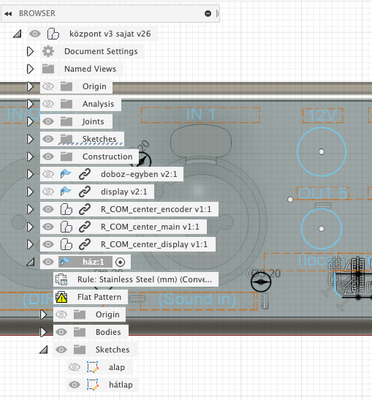Expand R_COM_center_main v1:1 component
Screen dimensions: 372x400
click(30, 227)
